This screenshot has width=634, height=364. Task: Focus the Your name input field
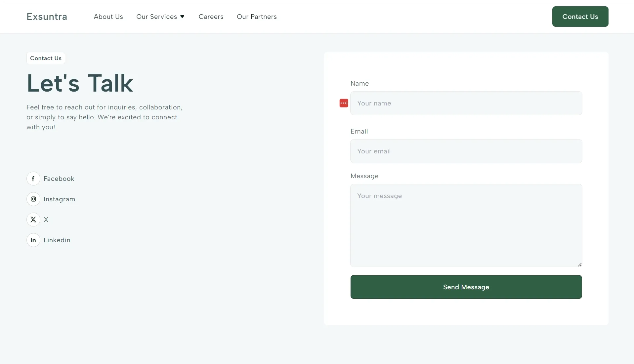click(x=466, y=103)
